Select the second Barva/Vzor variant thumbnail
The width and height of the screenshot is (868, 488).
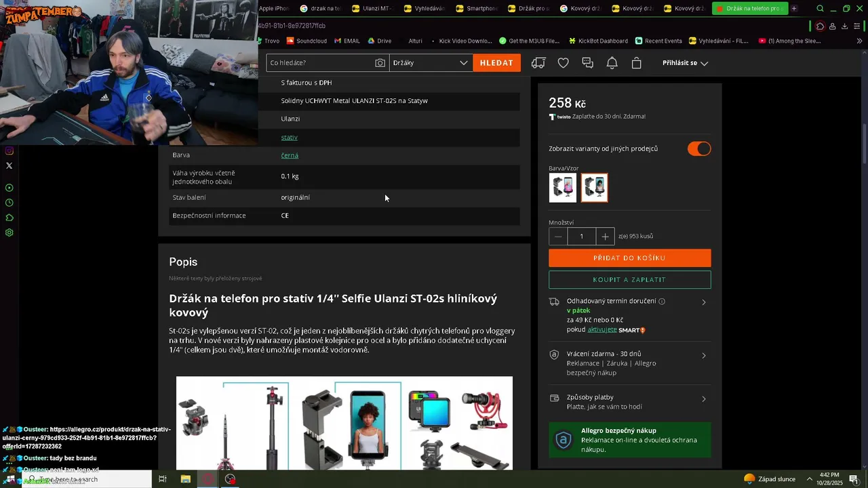tap(595, 188)
